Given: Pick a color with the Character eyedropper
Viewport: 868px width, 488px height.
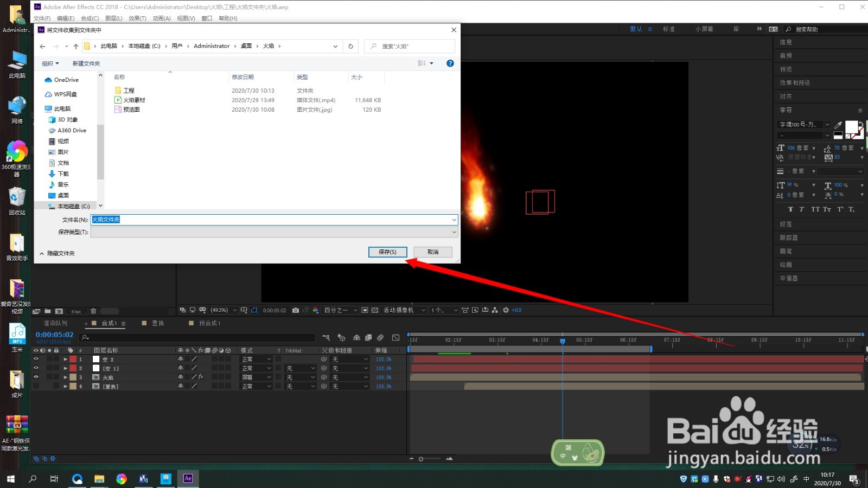Looking at the screenshot, I should coord(838,125).
